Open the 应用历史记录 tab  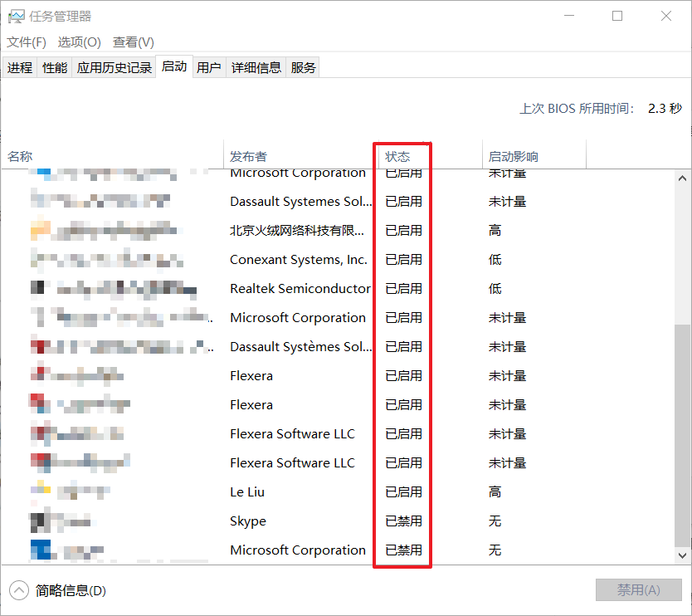pyautogui.click(x=116, y=67)
